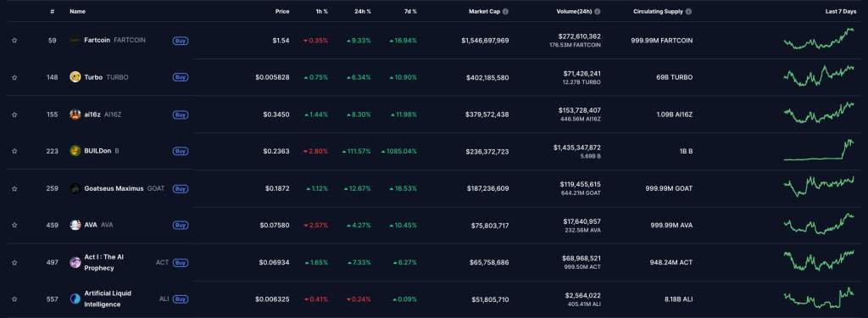Click the Act I coin logo
Image resolution: width=868 pixels, height=318 pixels.
tap(75, 263)
